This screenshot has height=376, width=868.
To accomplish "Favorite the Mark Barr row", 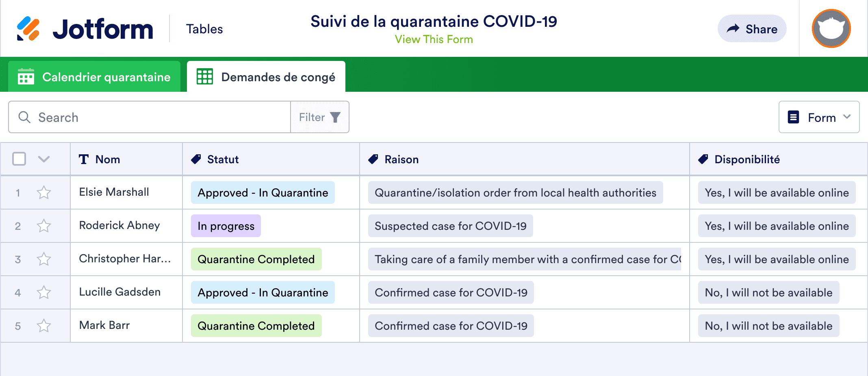I will 44,326.
